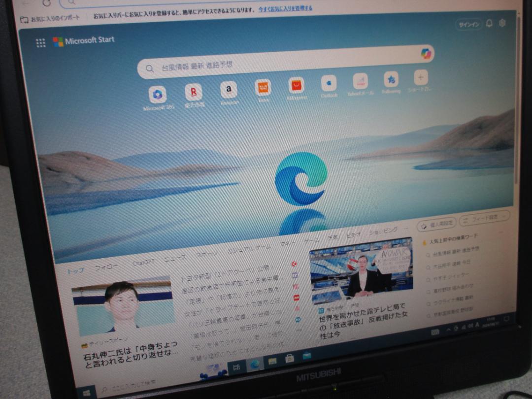Open the Mail app on the taskbar
This screenshot has width=532, height=399.
[x=307, y=356]
